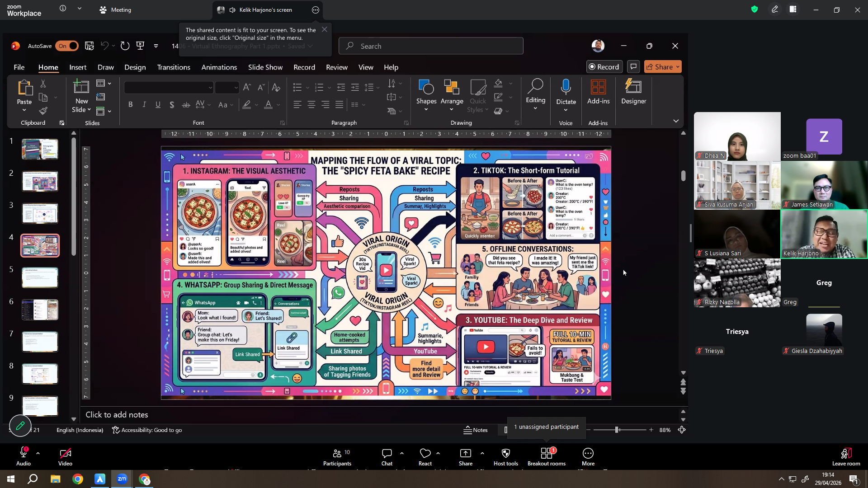Apply bold formatting

click(x=131, y=105)
